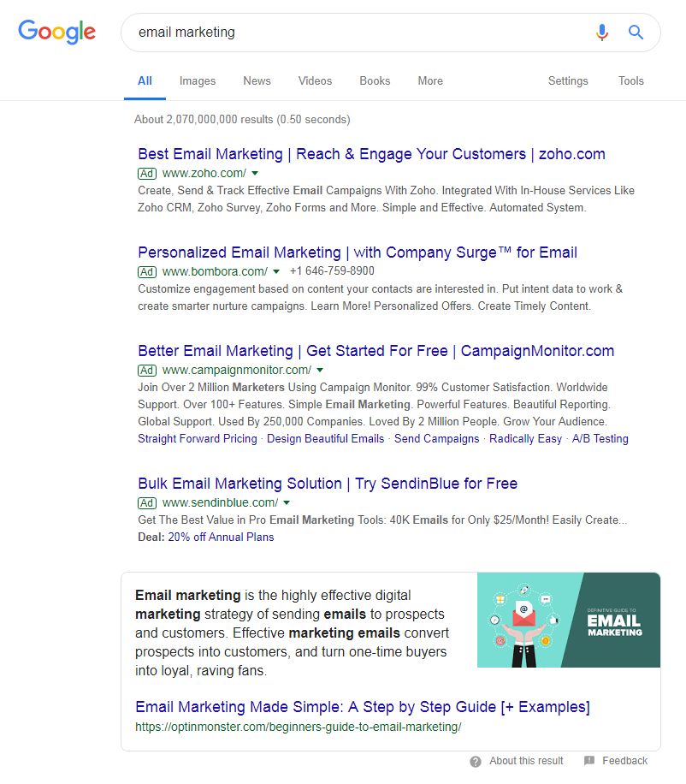This screenshot has height=784, width=686.
Task: Expand the zoho.com ad URL dropdown arrow
Action: pos(255,173)
